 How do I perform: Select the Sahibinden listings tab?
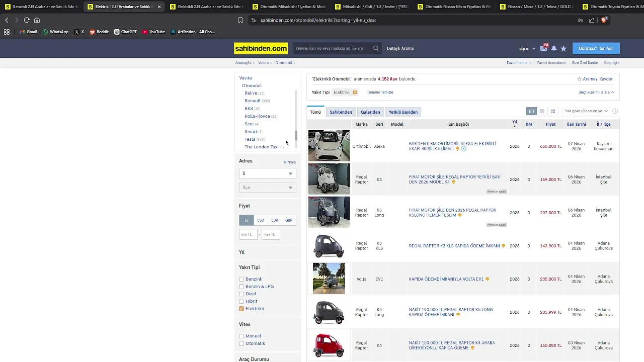coord(341,112)
